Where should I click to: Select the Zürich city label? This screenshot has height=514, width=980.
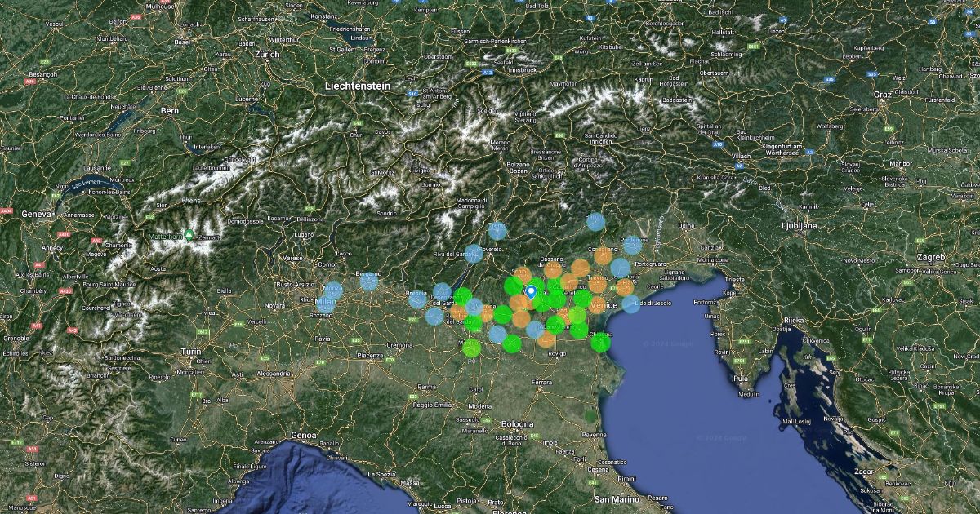(x=267, y=55)
